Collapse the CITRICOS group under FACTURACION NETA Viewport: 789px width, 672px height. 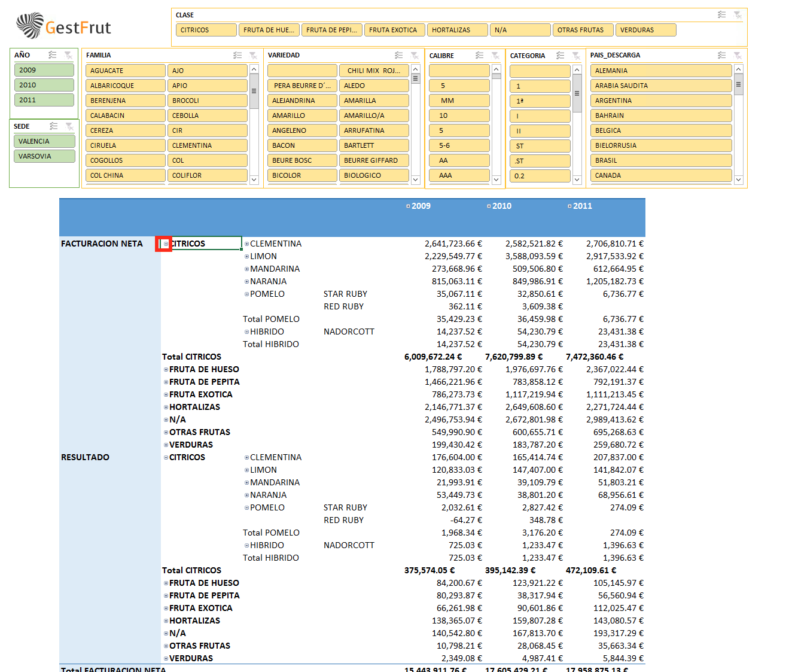pyautogui.click(x=166, y=244)
